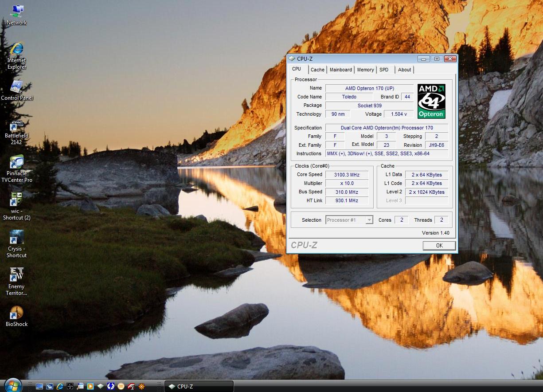Click the Core Speed value 3100.3 MHz

coord(347,175)
